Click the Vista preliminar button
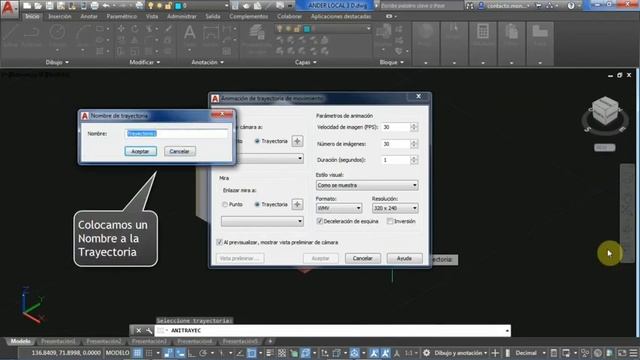This screenshot has height=360, width=640. 240,258
